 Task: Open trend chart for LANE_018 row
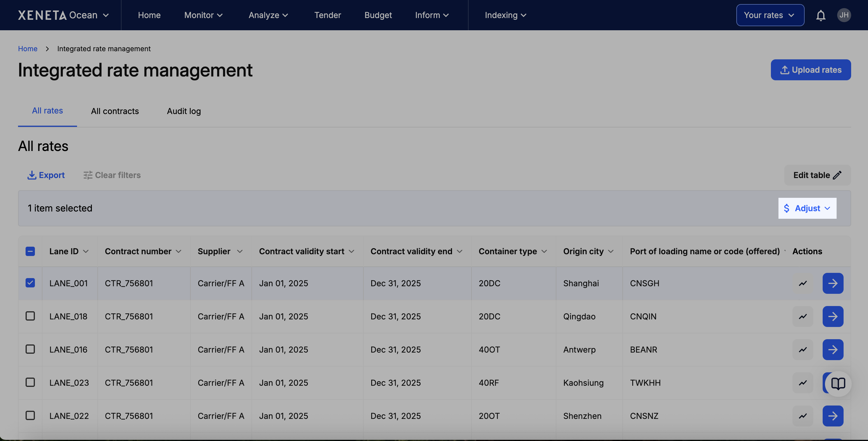[803, 316]
